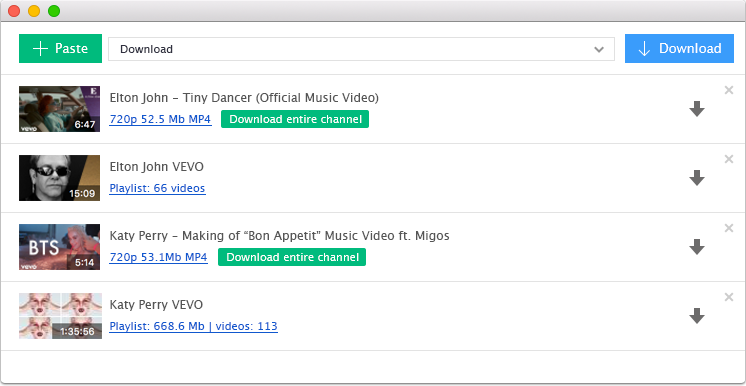Download entire channel for Bon Appetit video

pos(292,257)
